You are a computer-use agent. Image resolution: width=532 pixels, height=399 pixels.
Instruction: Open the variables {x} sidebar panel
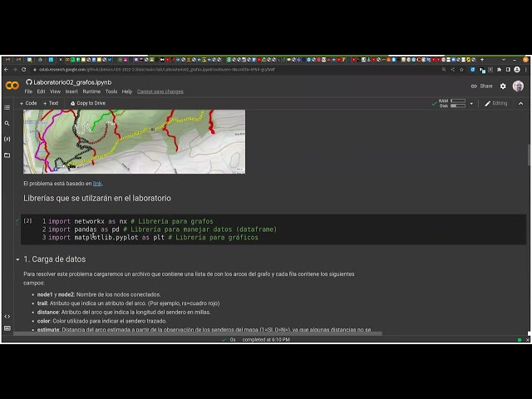click(7, 139)
